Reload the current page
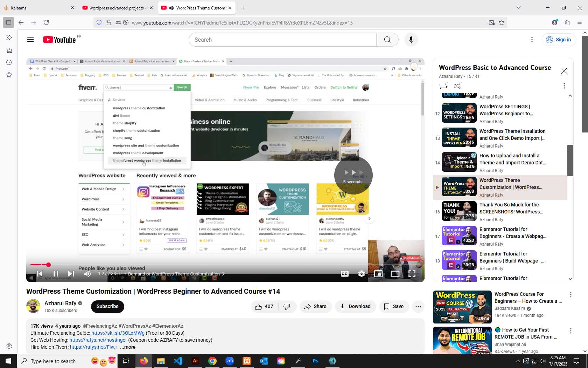 (46, 22)
